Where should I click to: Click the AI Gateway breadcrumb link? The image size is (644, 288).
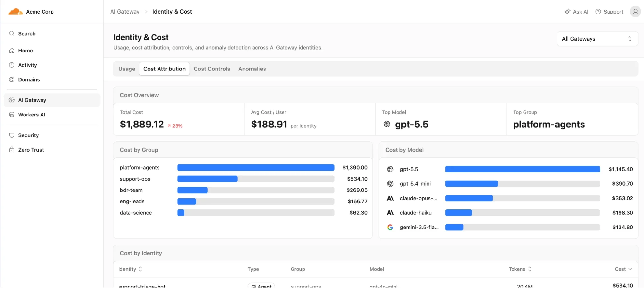(125, 12)
